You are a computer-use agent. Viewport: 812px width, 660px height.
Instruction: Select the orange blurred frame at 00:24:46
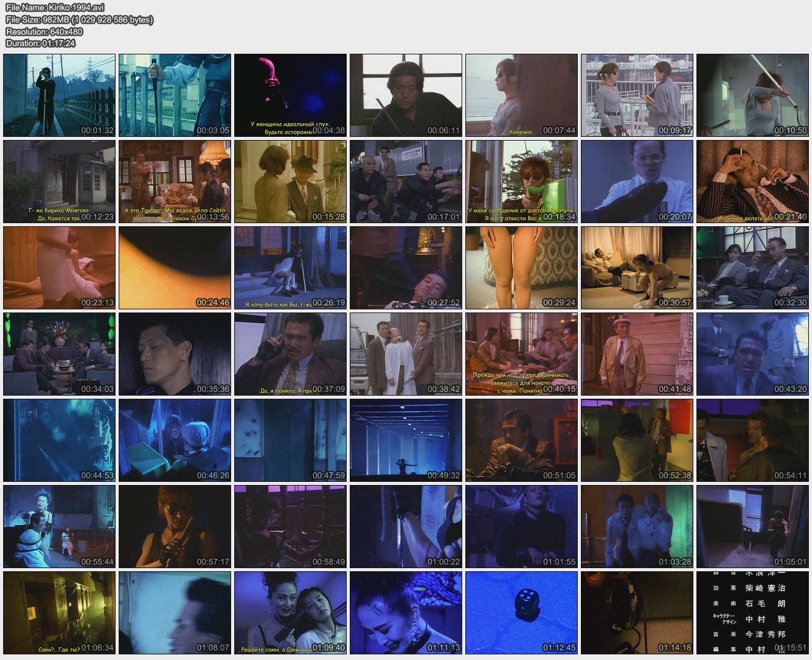click(x=174, y=267)
